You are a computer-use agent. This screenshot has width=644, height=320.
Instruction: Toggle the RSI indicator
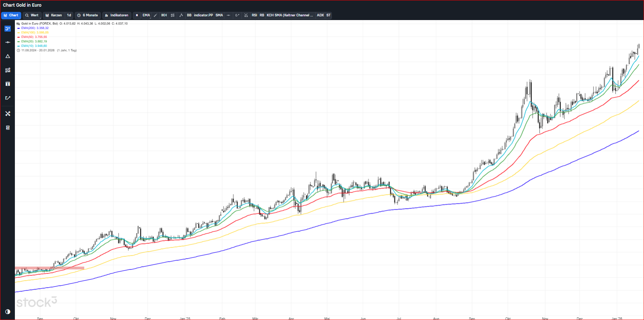(x=254, y=15)
